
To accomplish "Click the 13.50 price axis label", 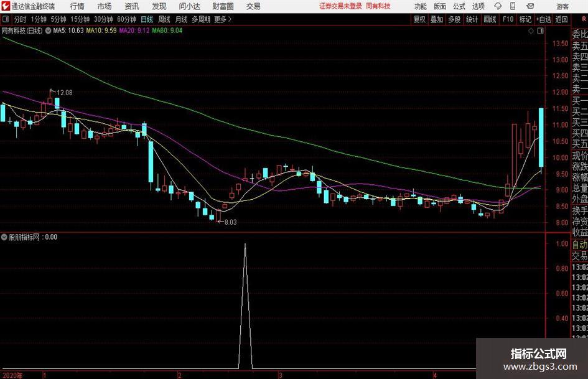I will [560, 44].
